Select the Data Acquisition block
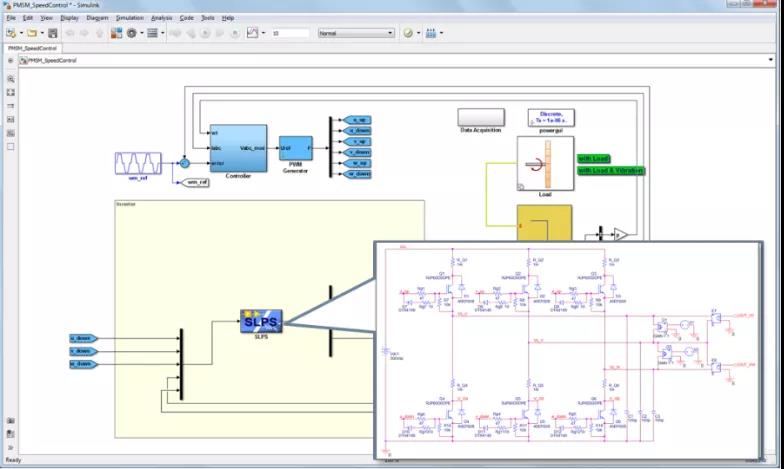 pyautogui.click(x=481, y=118)
